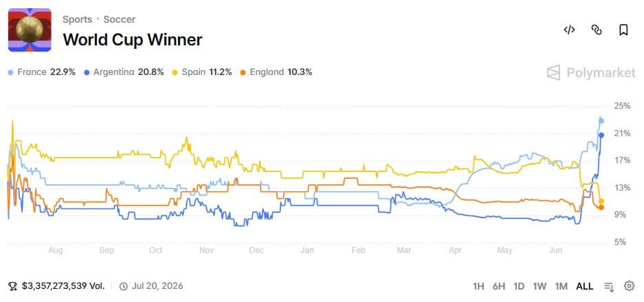Select the 1H time range
644x302 pixels.
[478, 286]
